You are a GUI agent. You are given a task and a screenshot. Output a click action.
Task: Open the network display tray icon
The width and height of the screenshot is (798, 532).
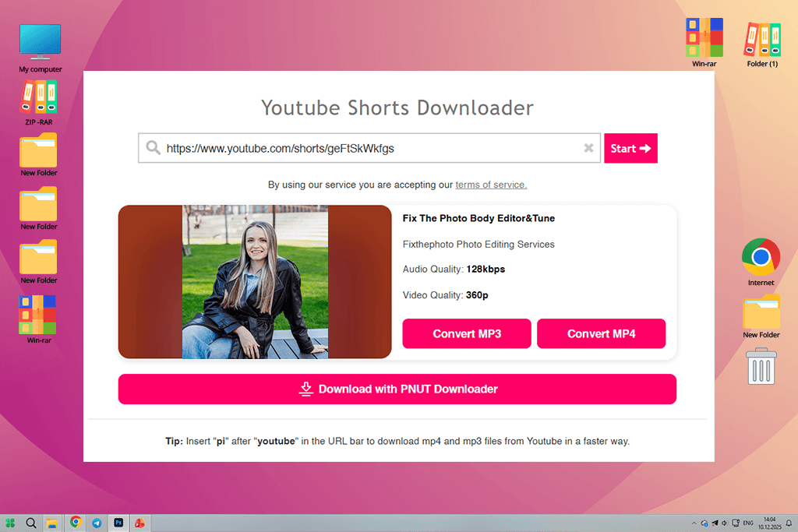(736, 523)
